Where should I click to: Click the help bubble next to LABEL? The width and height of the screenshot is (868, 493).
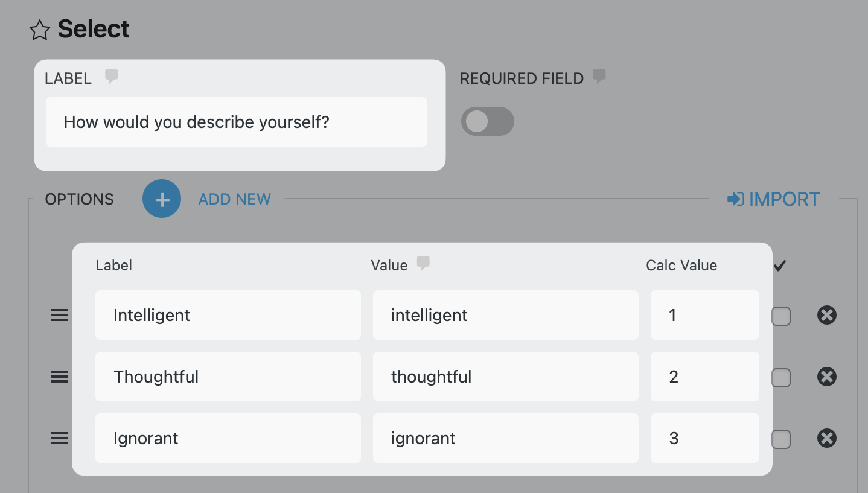pyautogui.click(x=111, y=77)
